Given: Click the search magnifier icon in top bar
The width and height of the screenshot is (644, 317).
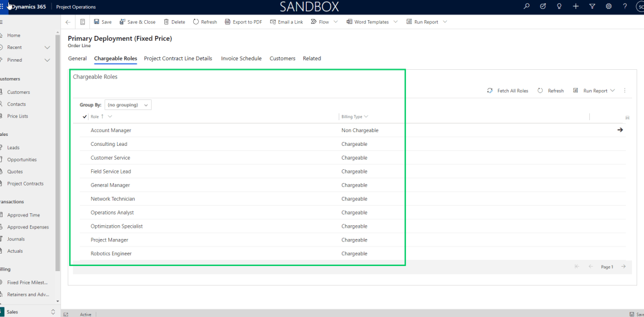Looking at the screenshot, I should coord(527,6).
